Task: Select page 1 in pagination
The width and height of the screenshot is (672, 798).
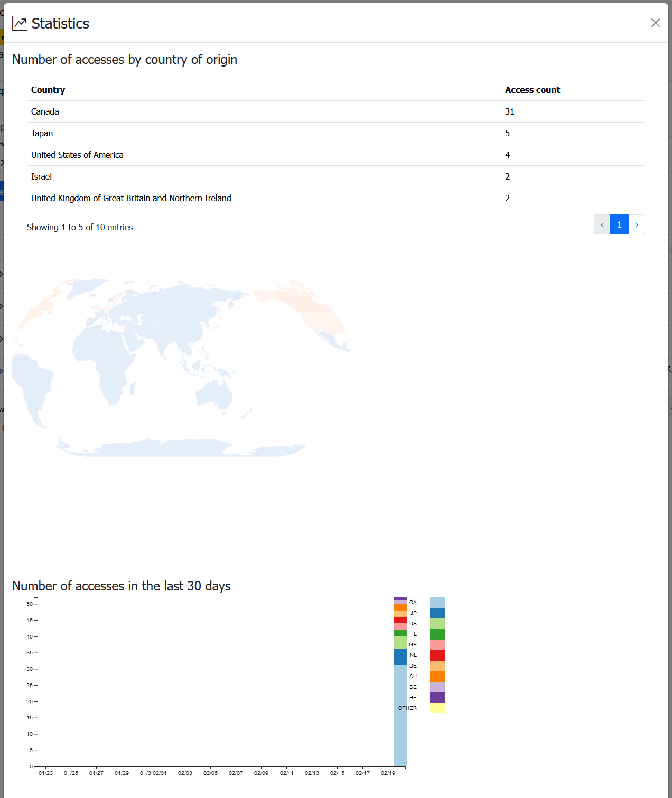Action: pyautogui.click(x=619, y=224)
